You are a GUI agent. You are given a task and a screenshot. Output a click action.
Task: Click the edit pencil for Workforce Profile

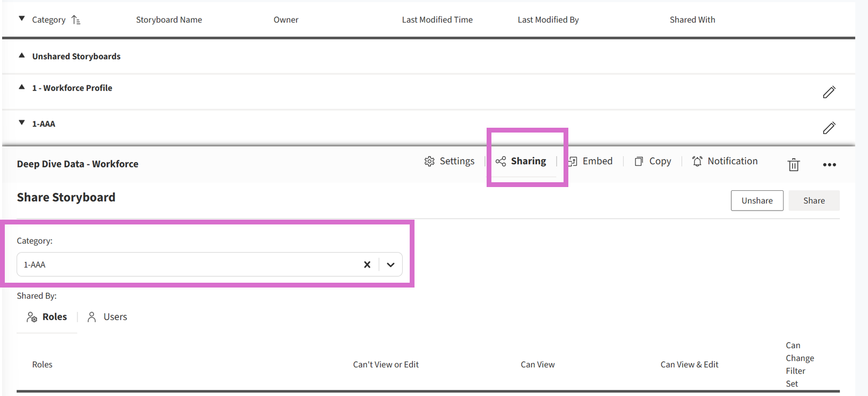[828, 92]
